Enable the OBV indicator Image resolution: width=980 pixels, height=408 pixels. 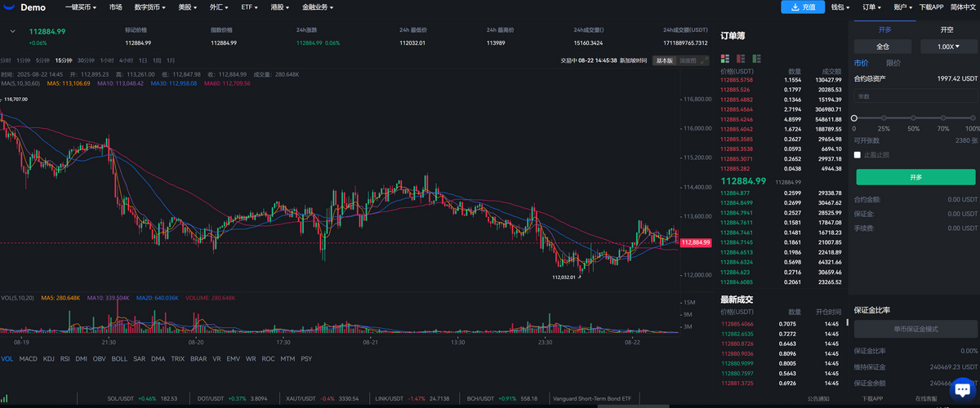[x=100, y=358]
